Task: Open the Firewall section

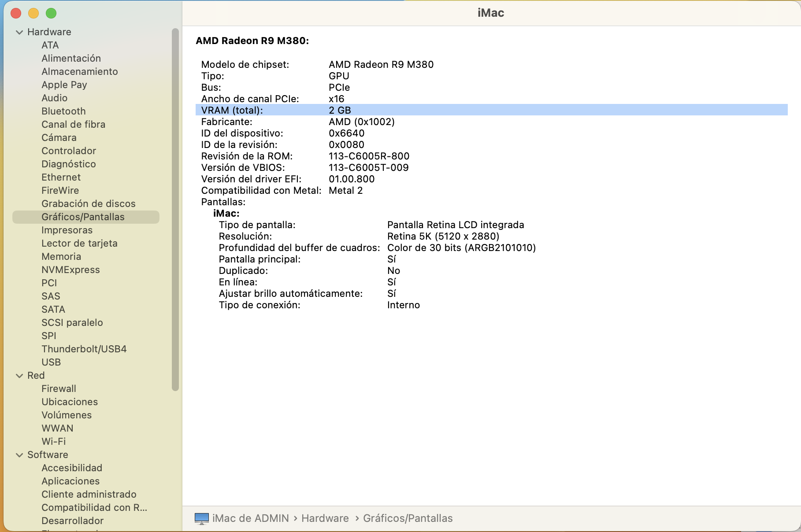Action: (59, 388)
